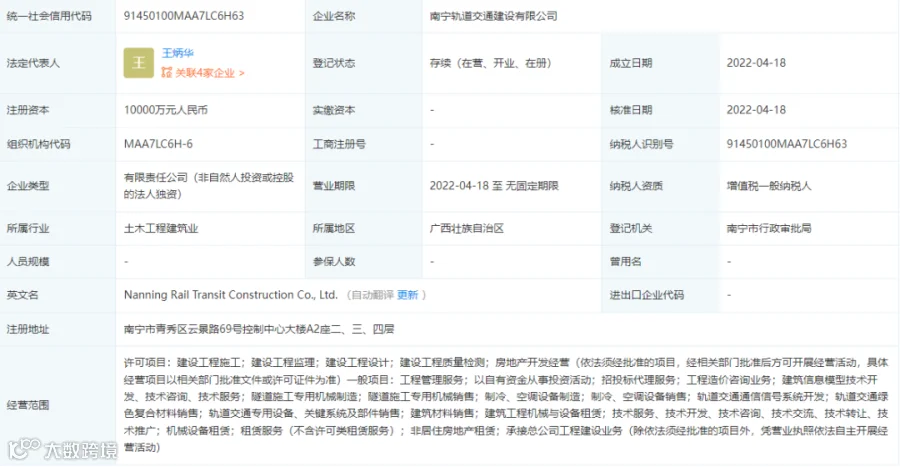This screenshot has height=467, width=900.
Task: Click the 统一社会信用代码 label cell
Action: (x=57, y=16)
